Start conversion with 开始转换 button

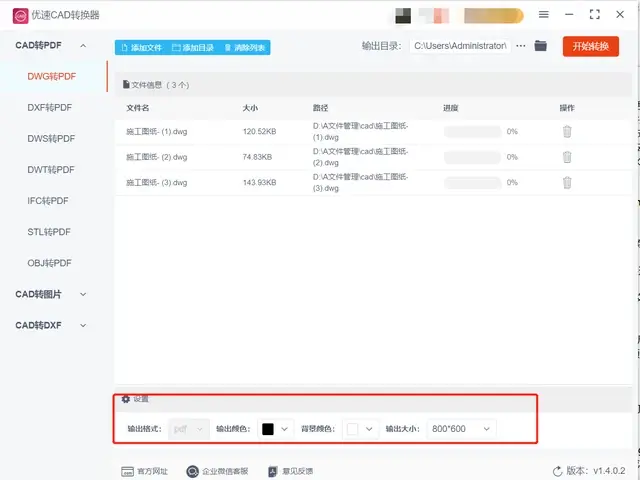(590, 46)
